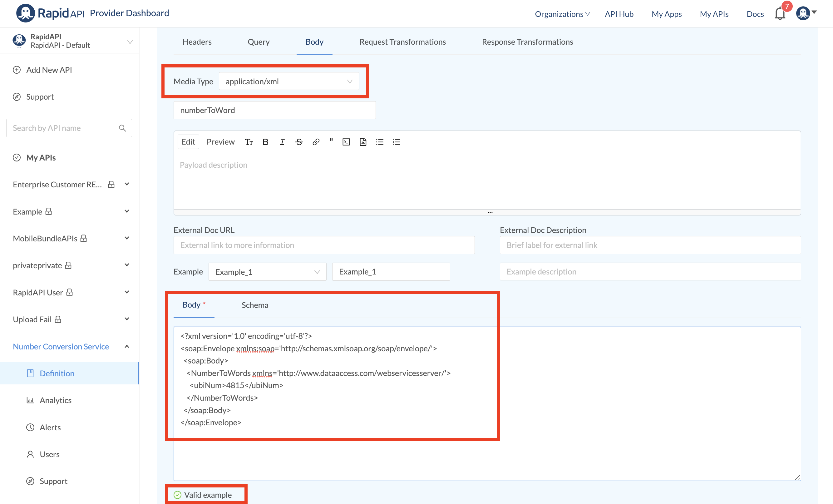The height and width of the screenshot is (504, 833).
Task: Open Analytics in the sidebar
Action: 56,400
